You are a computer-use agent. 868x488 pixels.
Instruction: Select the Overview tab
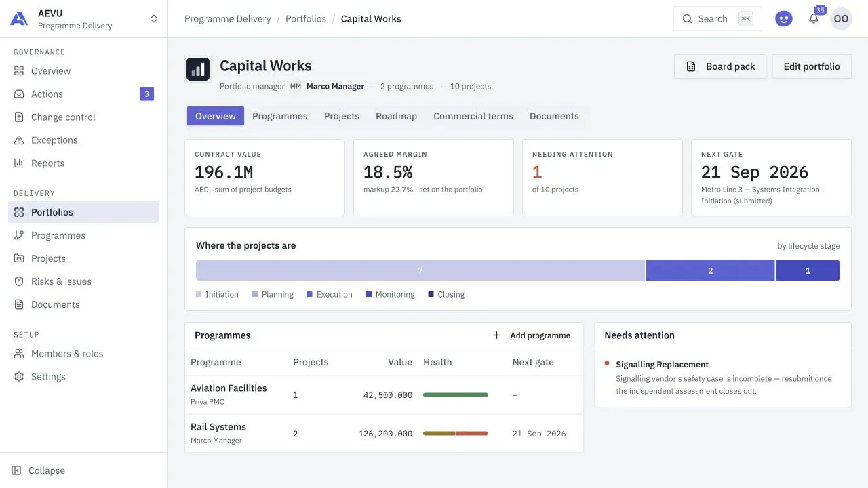click(x=216, y=116)
